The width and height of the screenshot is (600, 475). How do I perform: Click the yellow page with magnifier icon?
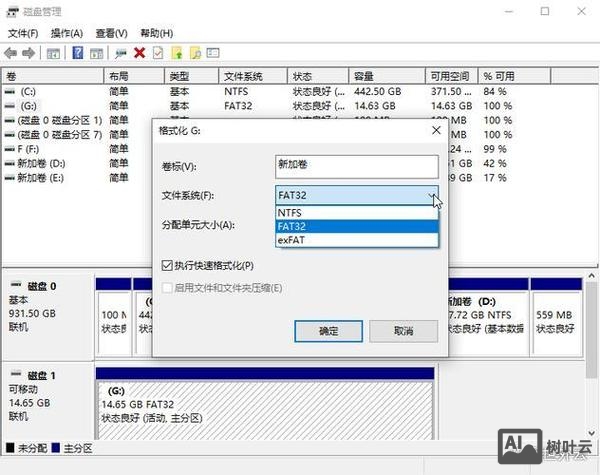coord(195,53)
